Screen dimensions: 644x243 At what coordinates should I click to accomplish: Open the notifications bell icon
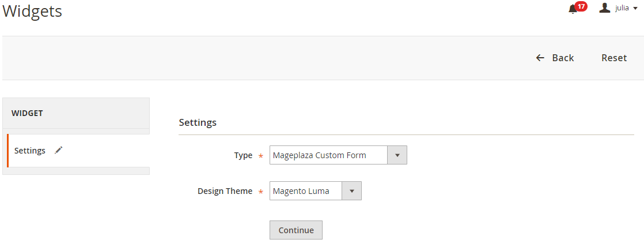(573, 9)
